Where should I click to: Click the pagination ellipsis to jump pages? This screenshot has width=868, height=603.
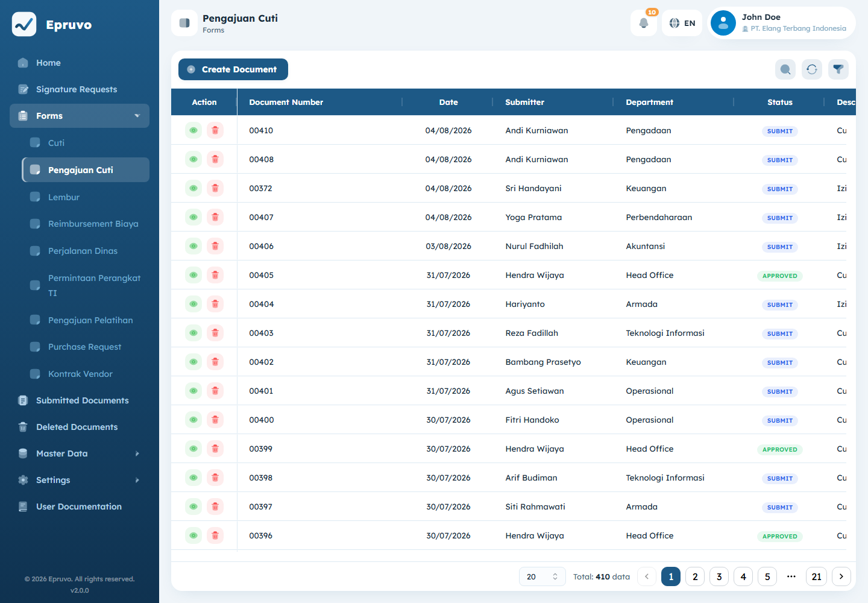pyautogui.click(x=791, y=576)
